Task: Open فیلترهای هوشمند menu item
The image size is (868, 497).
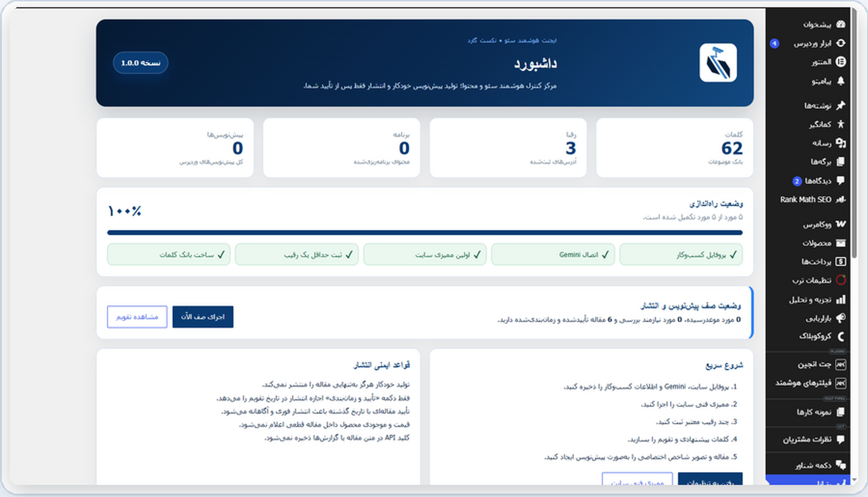Action: (808, 383)
